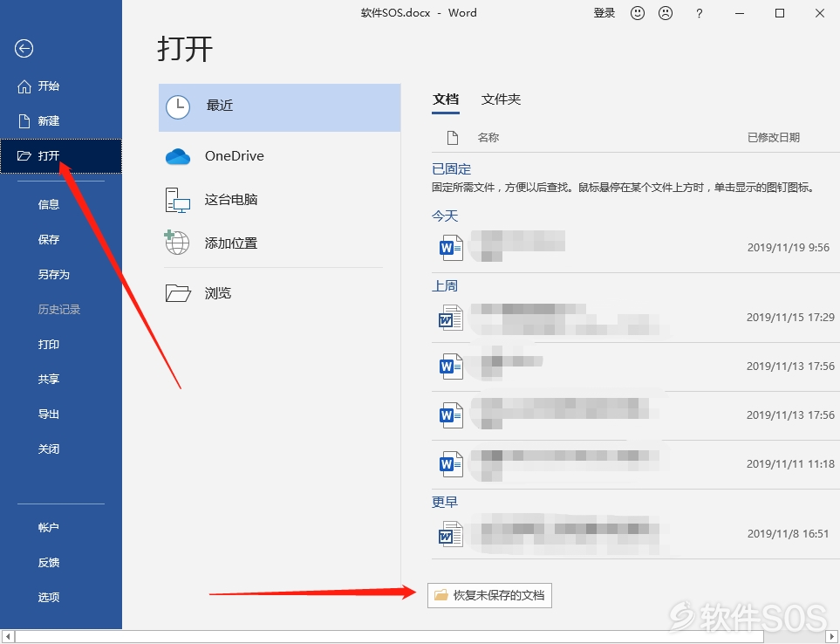Select 保存 in the sidebar
This screenshot has width=840, height=644.
pos(49,239)
